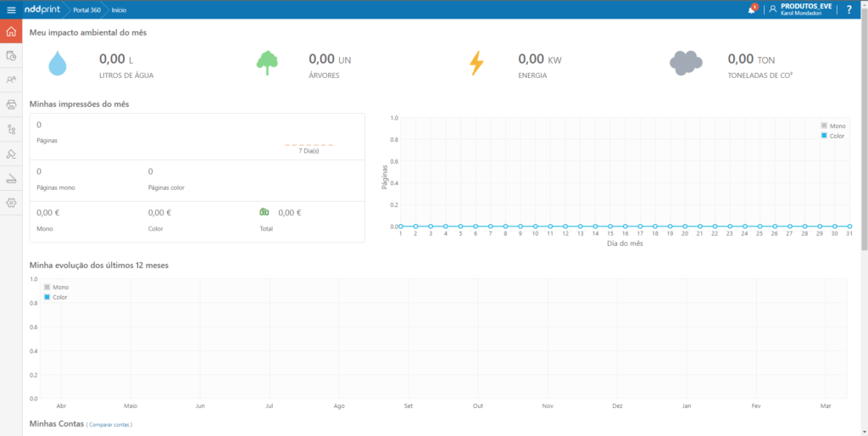
Task: Click the Home icon in sidebar
Action: (x=11, y=33)
